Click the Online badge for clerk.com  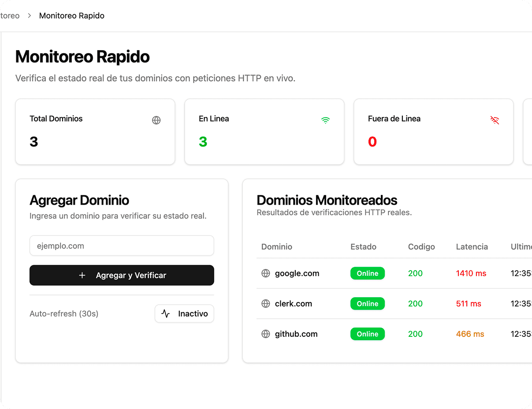click(x=367, y=303)
